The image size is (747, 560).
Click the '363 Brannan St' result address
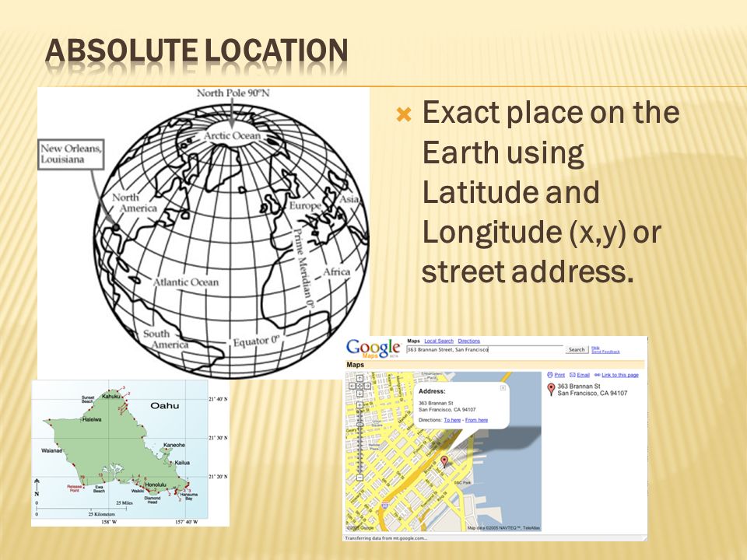[579, 387]
